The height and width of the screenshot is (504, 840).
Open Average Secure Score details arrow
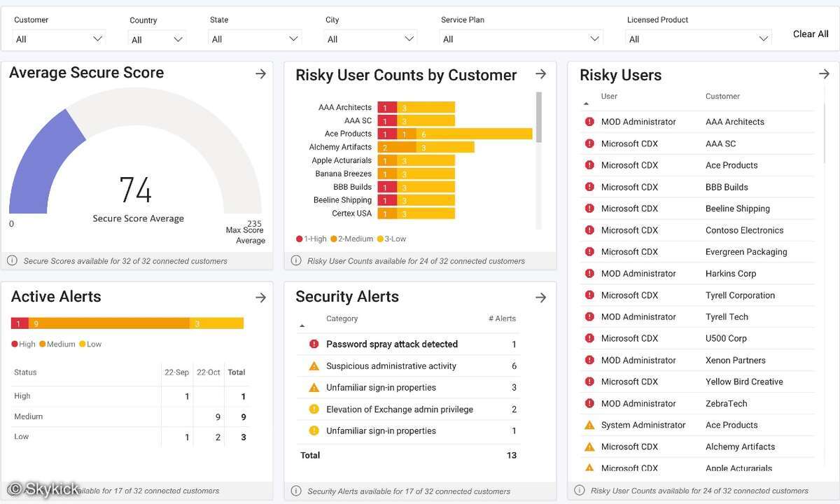point(261,73)
